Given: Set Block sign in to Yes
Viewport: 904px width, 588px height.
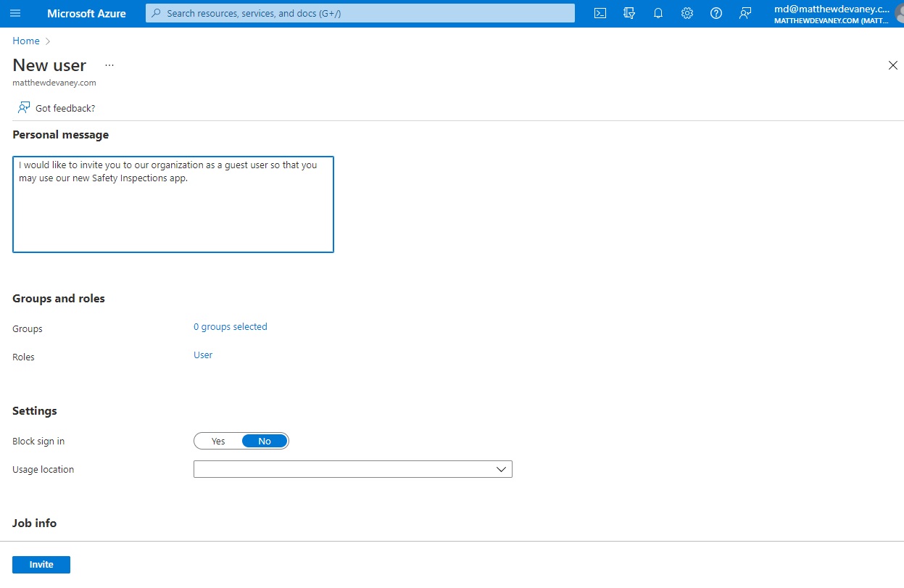Looking at the screenshot, I should pos(217,441).
